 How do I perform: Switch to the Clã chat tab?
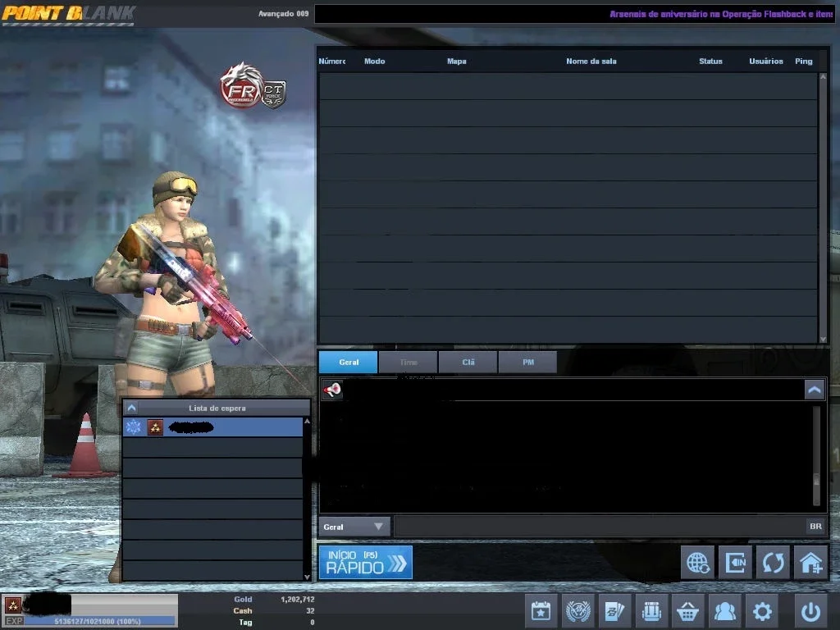(468, 362)
